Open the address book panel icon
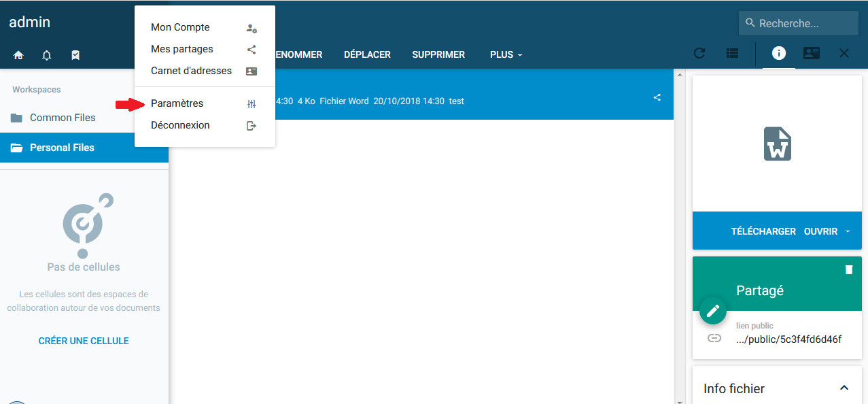The image size is (868, 404). click(811, 53)
